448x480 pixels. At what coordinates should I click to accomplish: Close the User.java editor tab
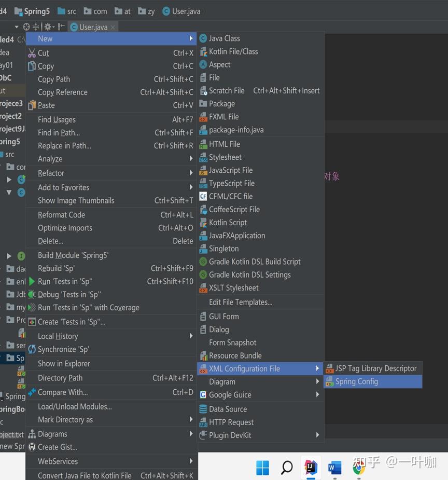[113, 28]
